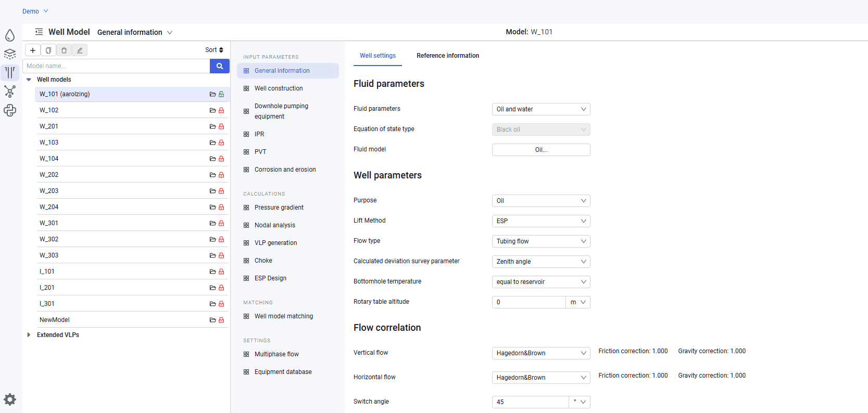Screen dimensions: 868x413
Task: Open Well model matching page
Action: pos(288,316)
